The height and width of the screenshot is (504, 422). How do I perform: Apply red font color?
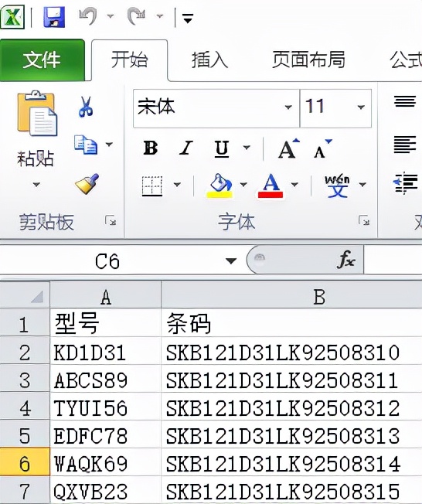coord(271,186)
